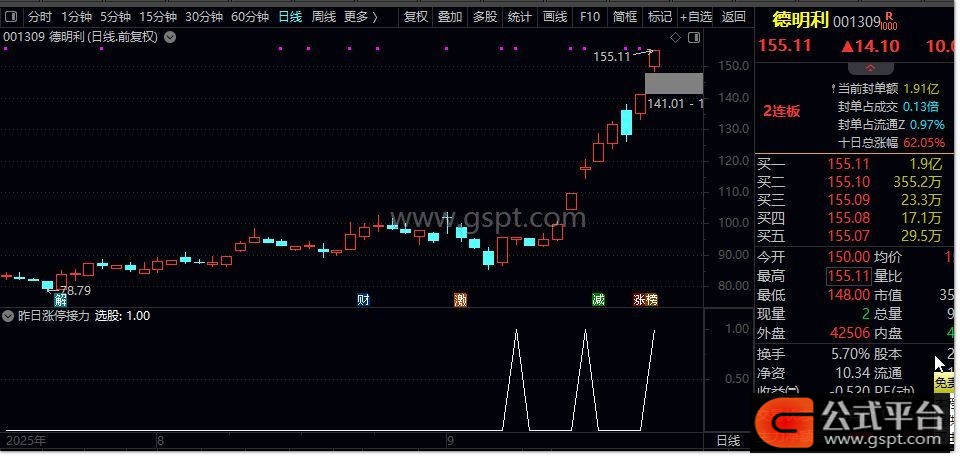Toggle 复权 price adjustment mode

[415, 16]
